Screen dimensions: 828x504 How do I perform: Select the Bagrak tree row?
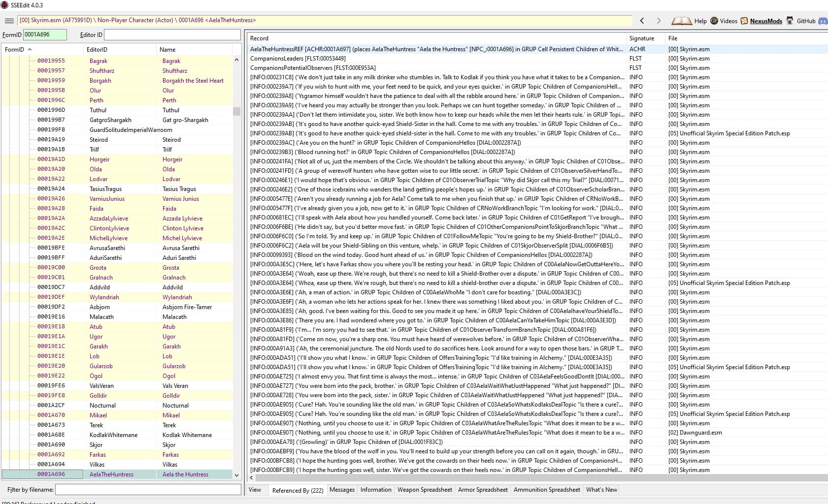(x=117, y=61)
